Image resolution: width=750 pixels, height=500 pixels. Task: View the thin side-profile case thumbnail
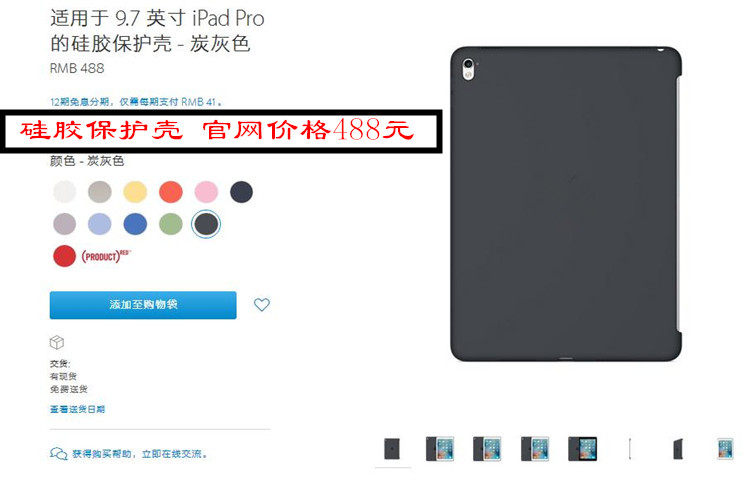tap(630, 449)
